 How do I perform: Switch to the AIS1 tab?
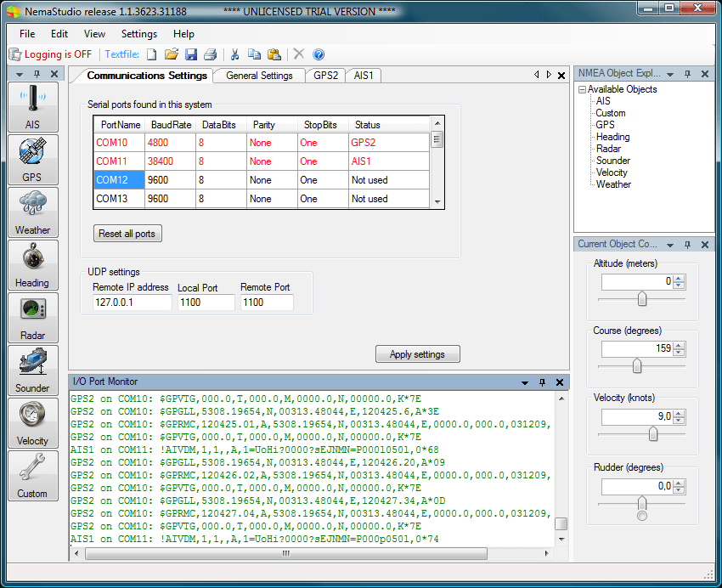(364, 76)
